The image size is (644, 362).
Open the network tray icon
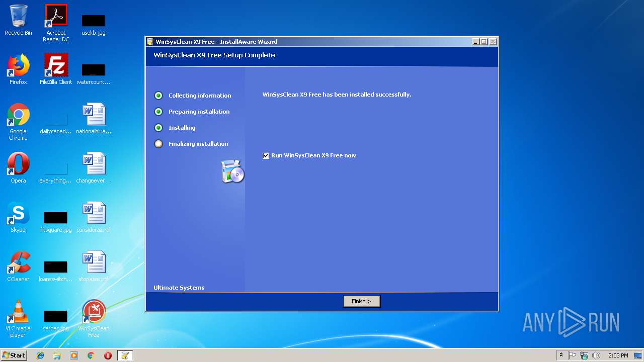(x=584, y=355)
